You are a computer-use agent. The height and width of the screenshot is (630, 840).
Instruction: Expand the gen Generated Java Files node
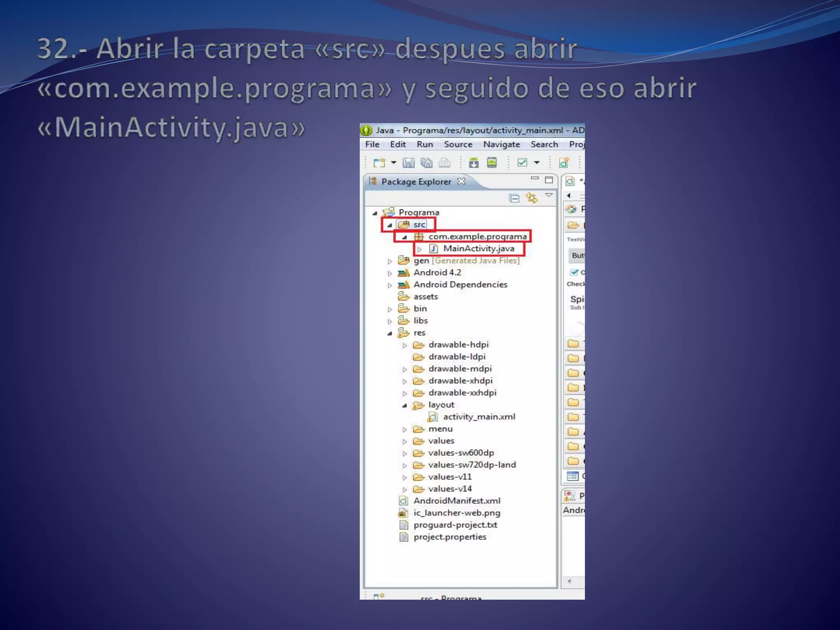click(390, 261)
